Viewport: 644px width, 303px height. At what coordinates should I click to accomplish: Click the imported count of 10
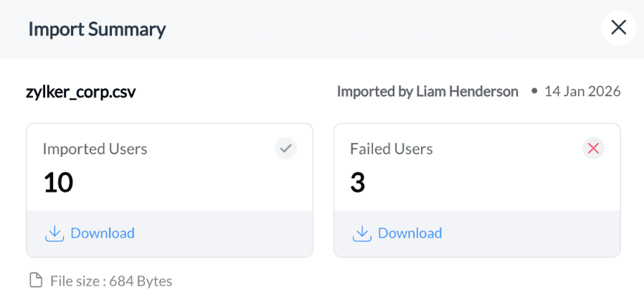click(x=58, y=182)
